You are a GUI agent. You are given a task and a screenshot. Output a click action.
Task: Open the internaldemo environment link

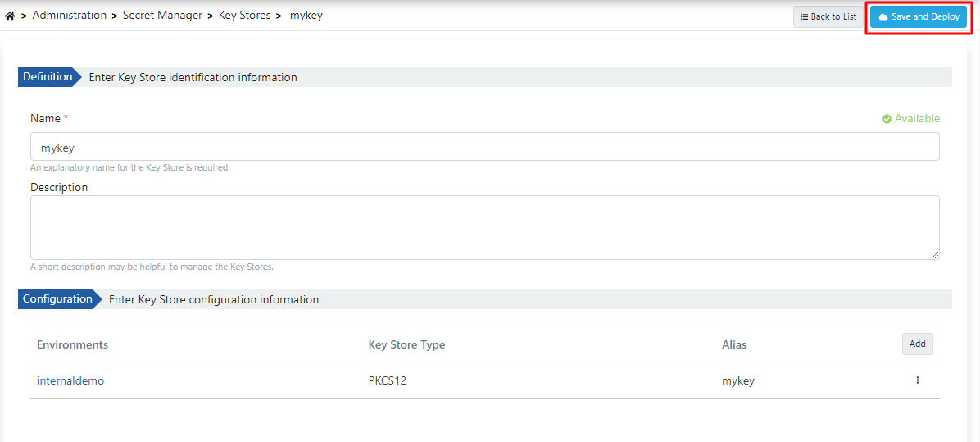click(x=70, y=380)
